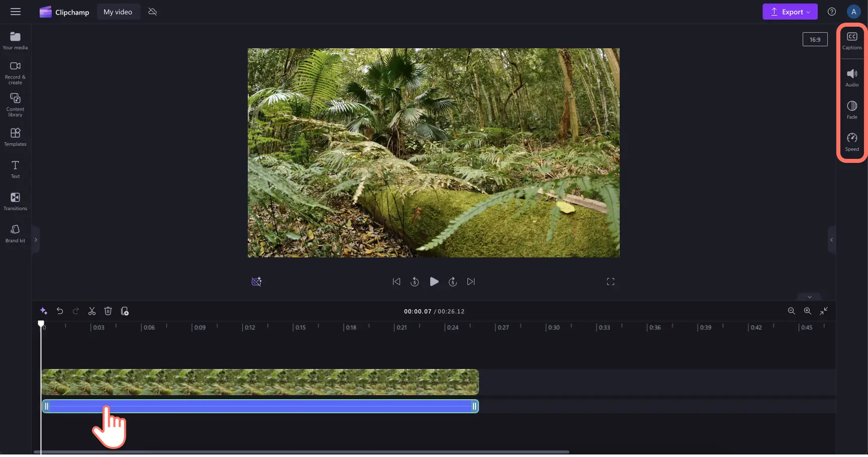Image resolution: width=868 pixels, height=457 pixels.
Task: Redo the last action
Action: 76,311
